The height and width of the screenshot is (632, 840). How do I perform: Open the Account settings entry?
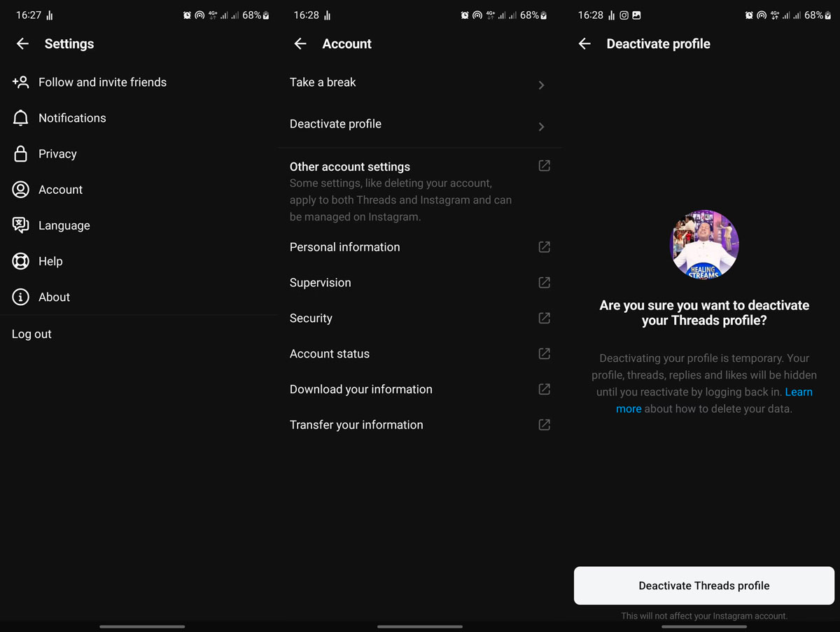click(60, 190)
